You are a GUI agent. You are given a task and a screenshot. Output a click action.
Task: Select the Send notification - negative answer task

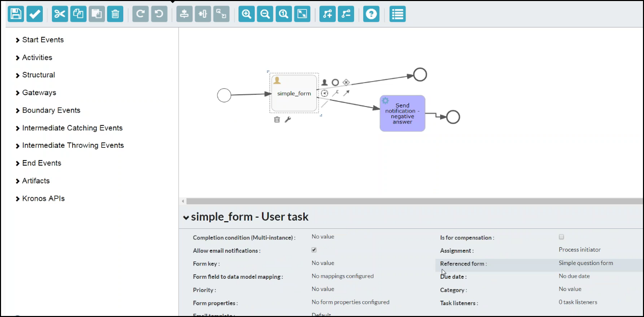point(403,113)
